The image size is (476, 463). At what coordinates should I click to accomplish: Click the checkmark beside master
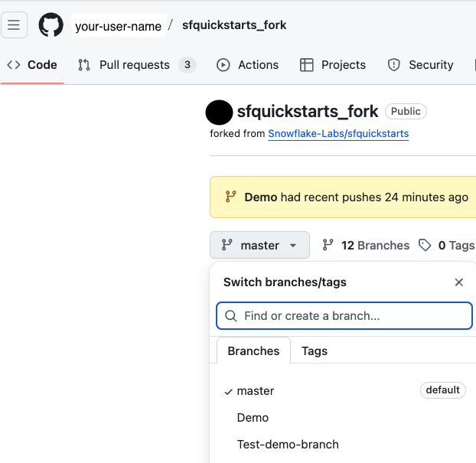[228, 392]
